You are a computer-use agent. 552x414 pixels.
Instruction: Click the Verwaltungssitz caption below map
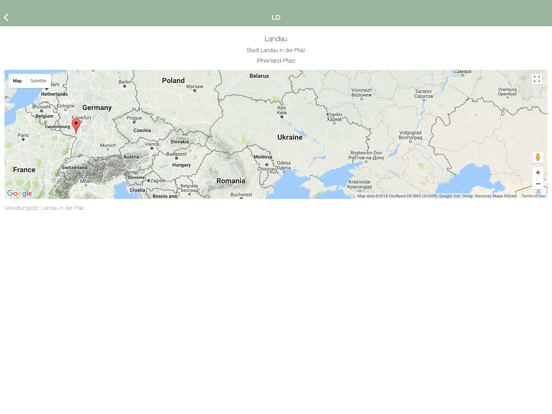coord(44,208)
